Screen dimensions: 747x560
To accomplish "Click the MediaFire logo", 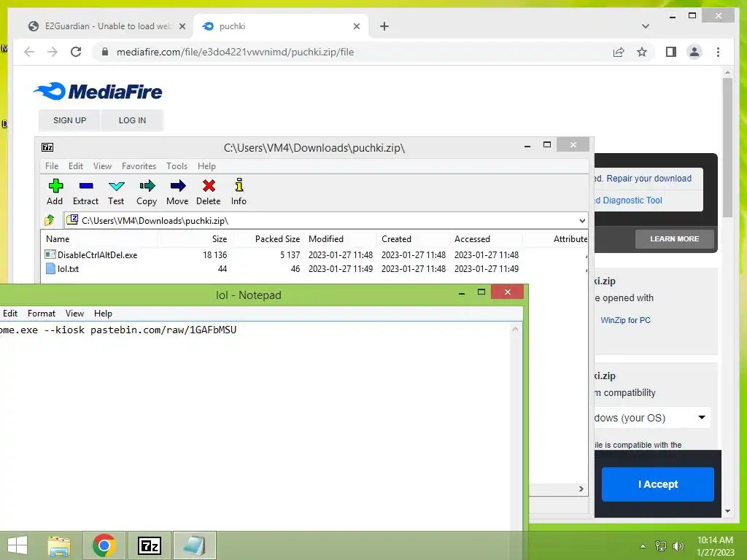I will [x=98, y=91].
